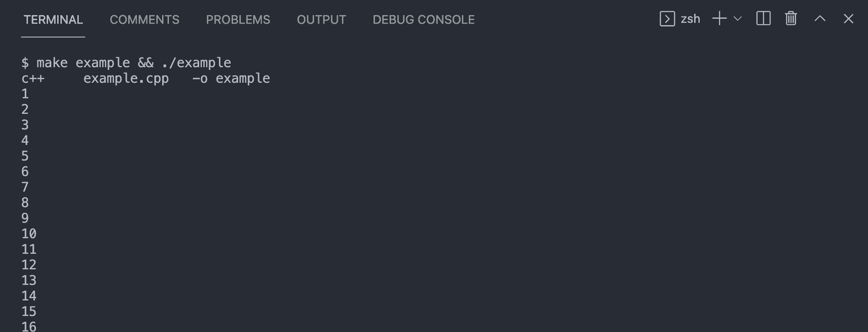Switch to the TERMINAL tab
The width and height of the screenshot is (868, 332).
point(53,20)
